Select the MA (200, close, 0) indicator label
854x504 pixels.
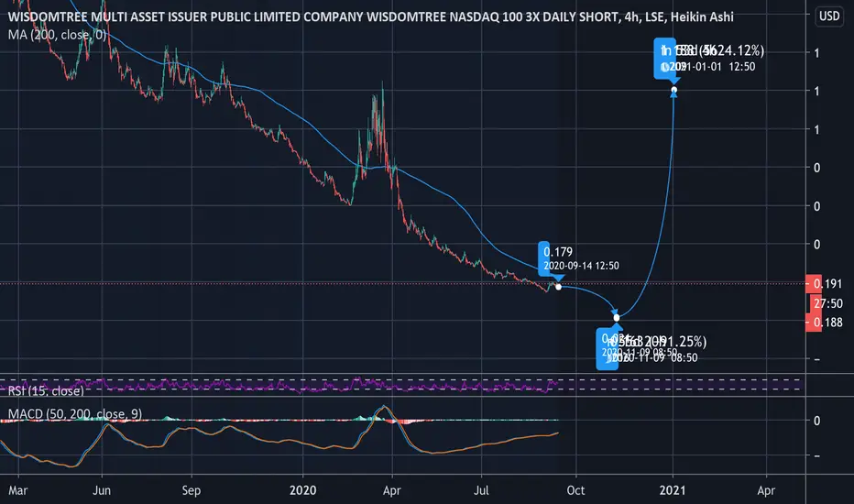pos(57,35)
